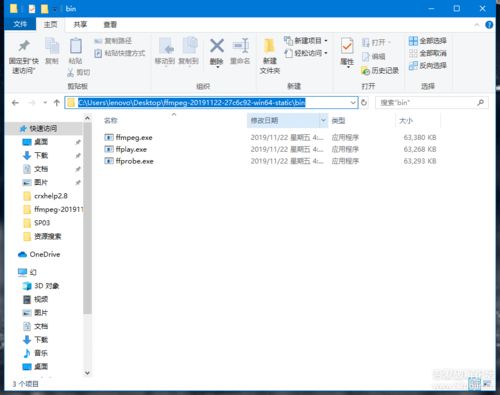Click navigation pane scroll up arrow
This screenshot has width=500, height=395.
87,118
